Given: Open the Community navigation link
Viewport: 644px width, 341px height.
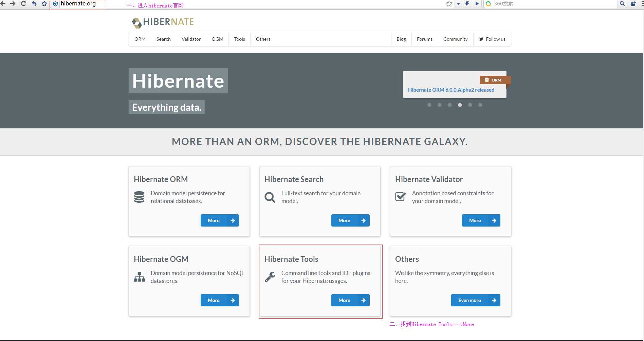Looking at the screenshot, I should [456, 39].
